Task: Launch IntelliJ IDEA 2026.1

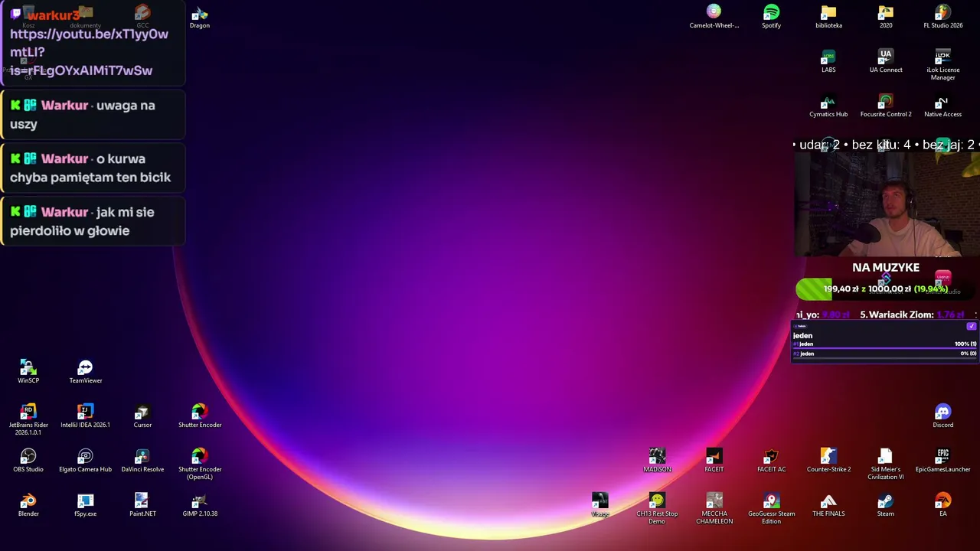Action: pos(85,416)
